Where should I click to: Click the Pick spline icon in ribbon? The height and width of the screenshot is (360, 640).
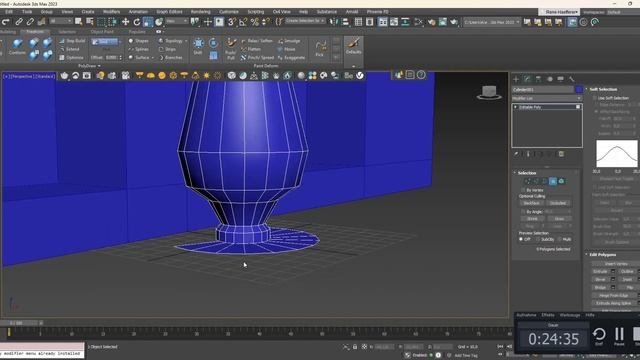(320, 47)
